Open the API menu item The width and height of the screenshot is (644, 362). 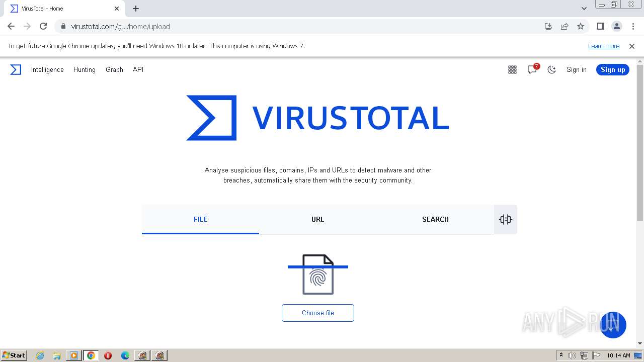[138, 69]
